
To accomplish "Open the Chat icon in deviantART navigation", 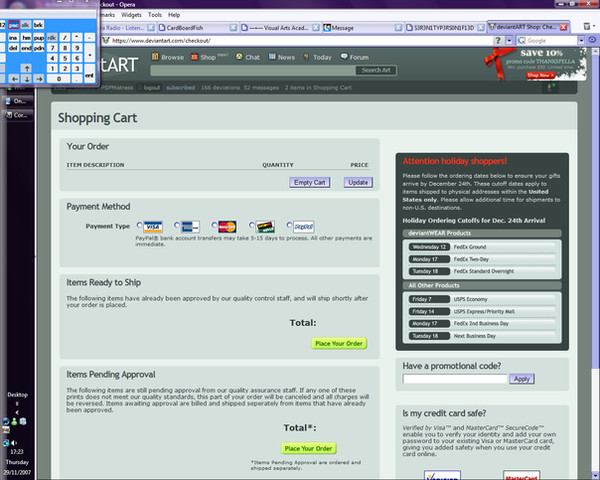I will [x=239, y=57].
